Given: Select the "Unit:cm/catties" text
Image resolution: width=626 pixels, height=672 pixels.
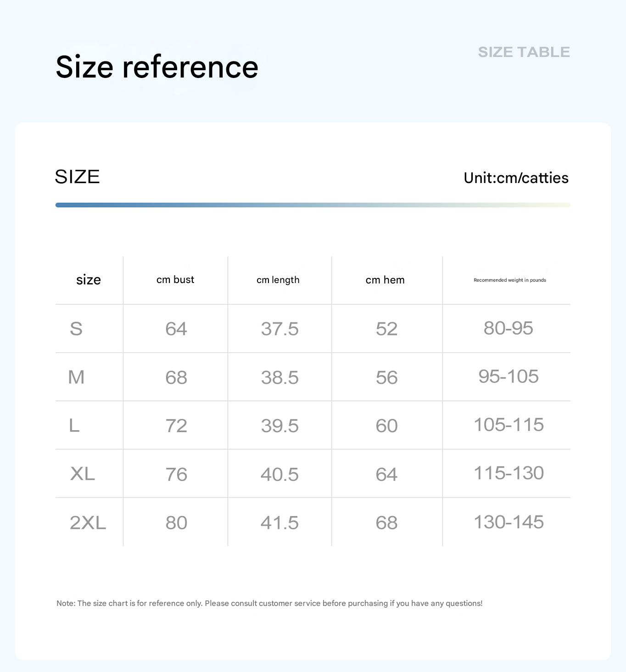Looking at the screenshot, I should tap(516, 178).
